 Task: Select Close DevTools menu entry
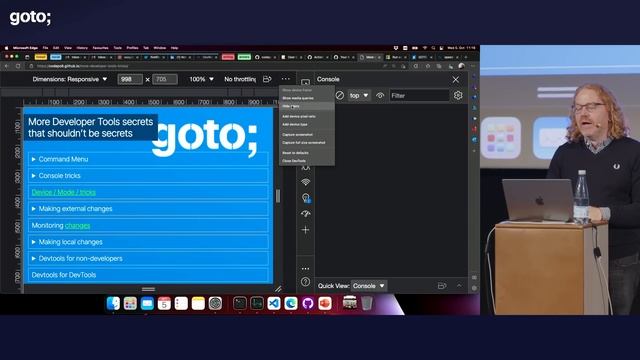[x=307, y=161]
